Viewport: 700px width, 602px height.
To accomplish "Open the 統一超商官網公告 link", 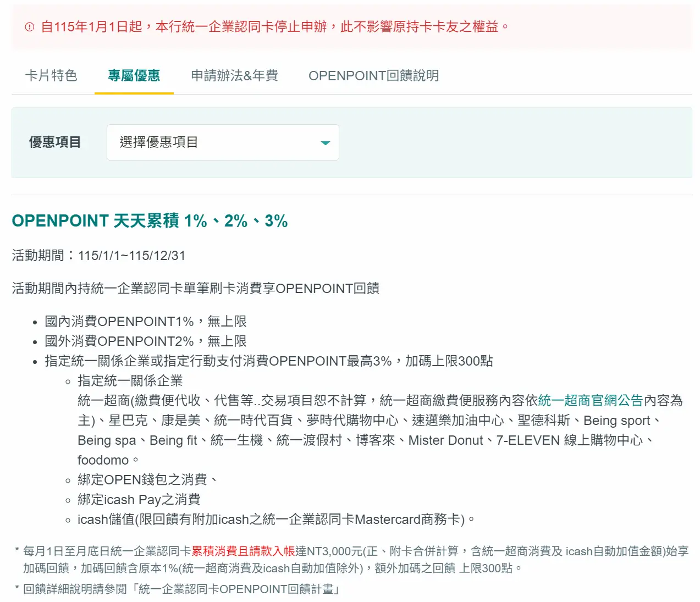I will (x=590, y=401).
